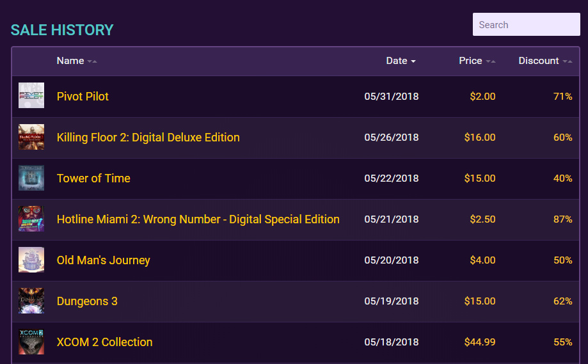Sort the list by Discount column

click(545, 61)
